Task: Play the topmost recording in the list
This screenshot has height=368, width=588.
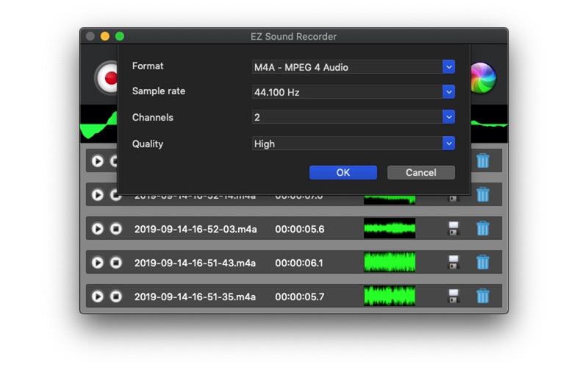Action: point(98,161)
